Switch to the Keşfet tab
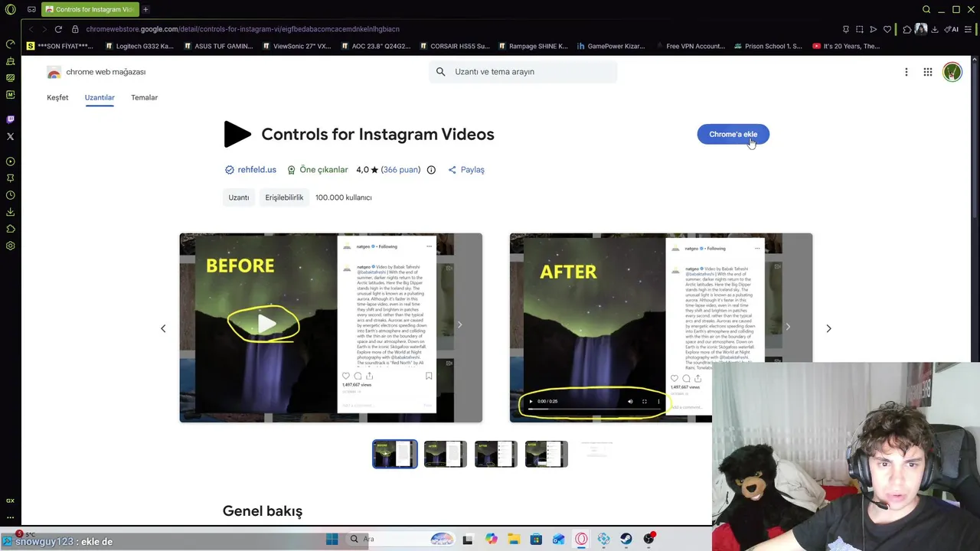Viewport: 980px width, 551px height. pos(57,97)
